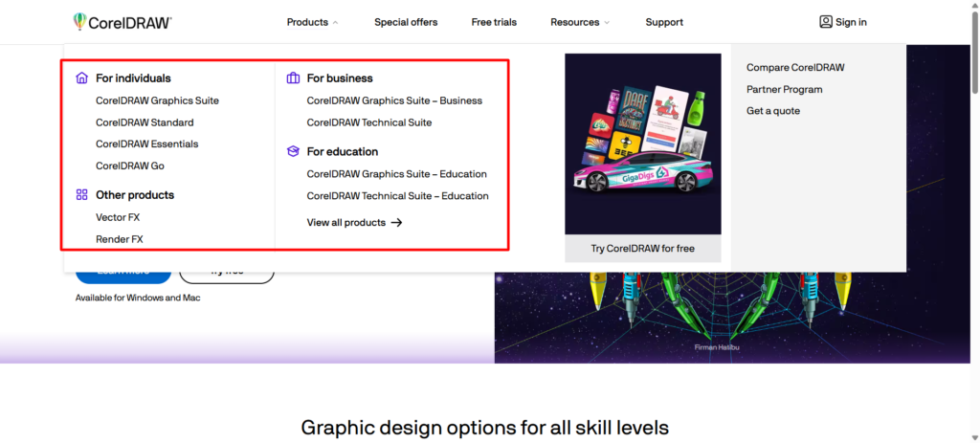
Task: Click the For education heading
Action: point(343,151)
